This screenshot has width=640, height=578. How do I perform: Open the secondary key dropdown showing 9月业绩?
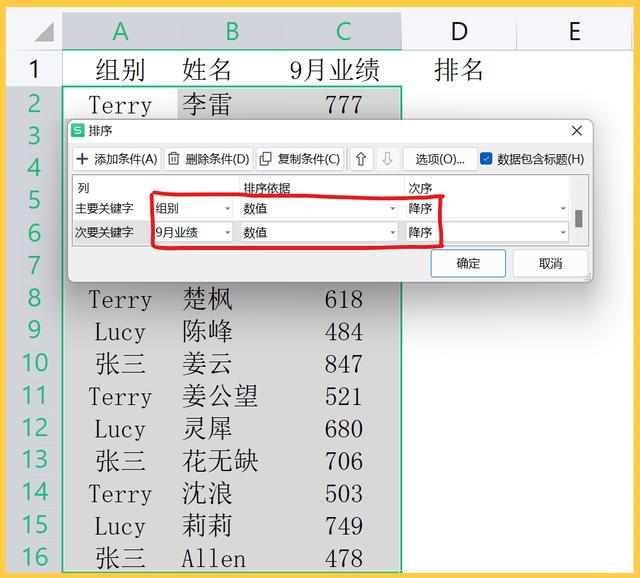tap(193, 232)
